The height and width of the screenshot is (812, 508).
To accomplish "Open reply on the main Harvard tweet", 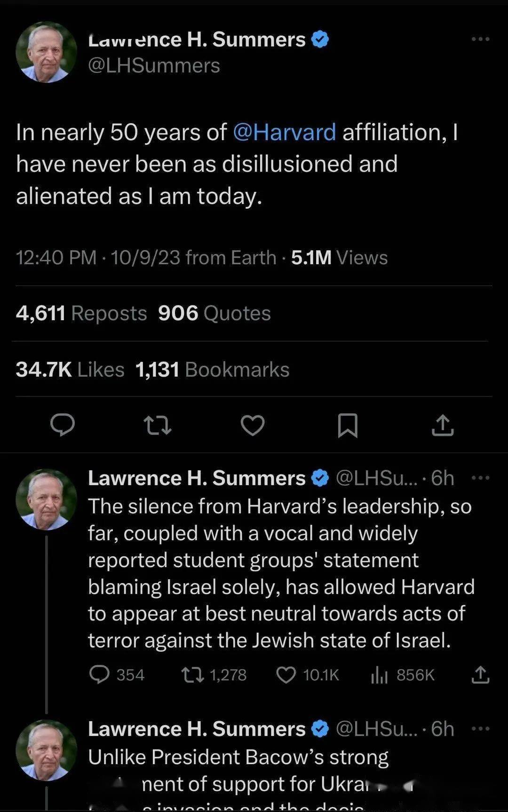I will pos(63,425).
